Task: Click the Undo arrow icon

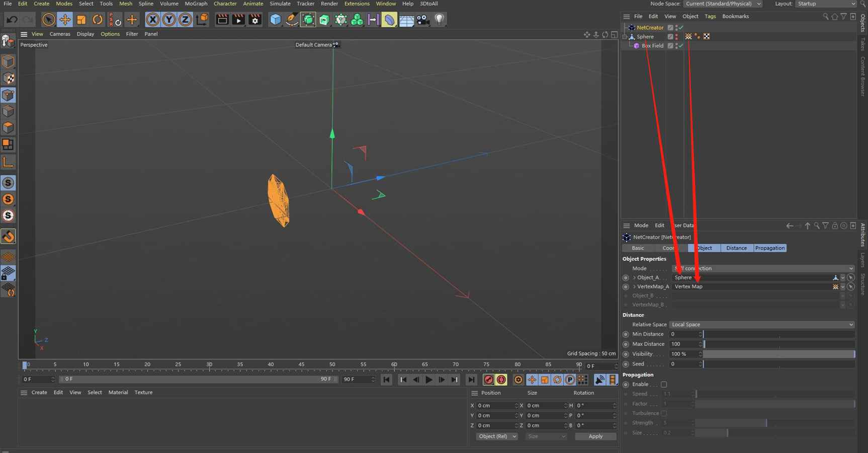Action: coord(12,20)
